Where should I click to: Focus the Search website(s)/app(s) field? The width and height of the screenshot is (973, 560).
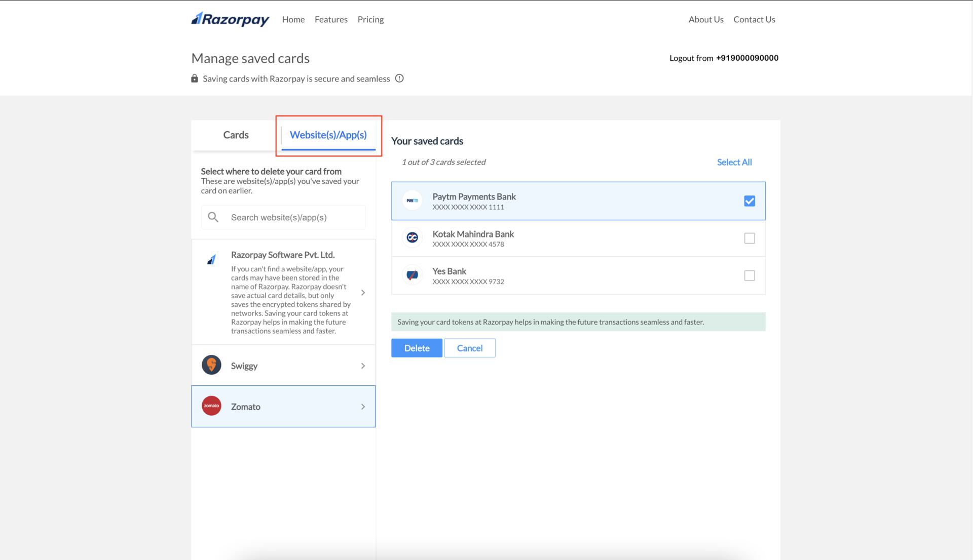[x=283, y=217]
